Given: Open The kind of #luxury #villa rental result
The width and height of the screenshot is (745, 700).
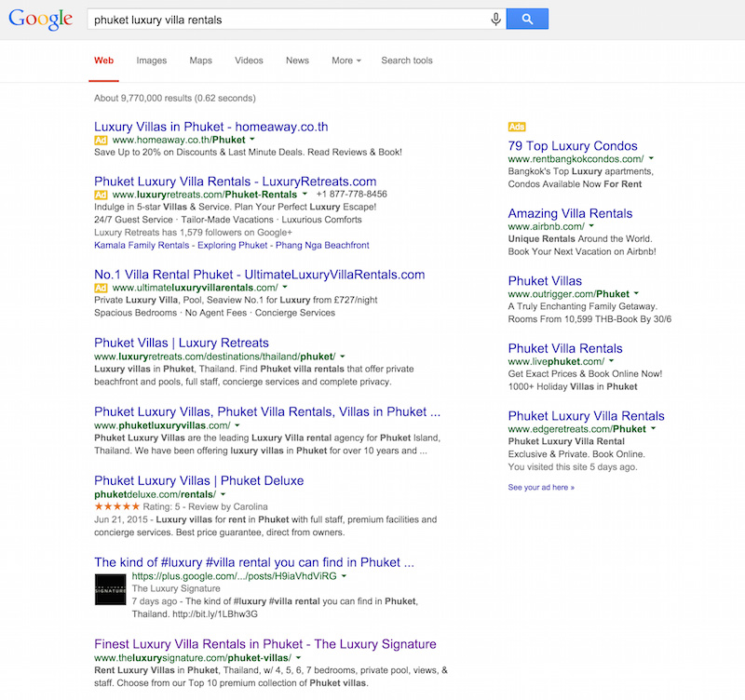Looking at the screenshot, I should pos(254,562).
